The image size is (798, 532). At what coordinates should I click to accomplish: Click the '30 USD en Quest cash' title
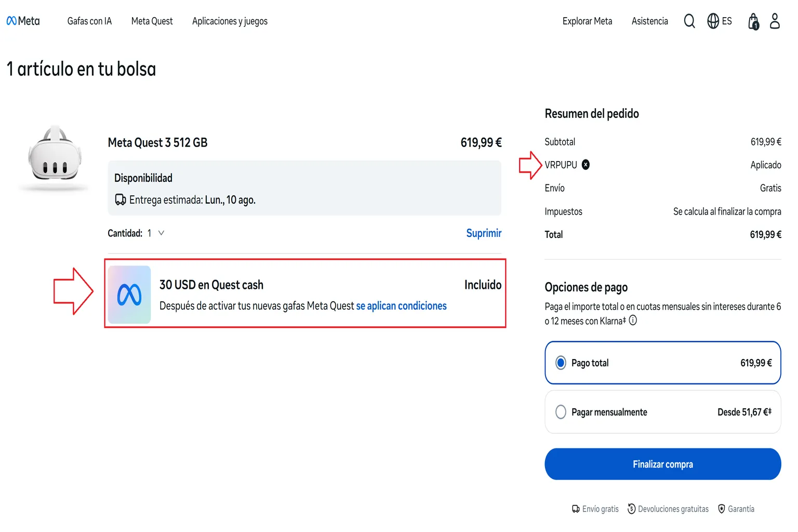pyautogui.click(x=211, y=285)
